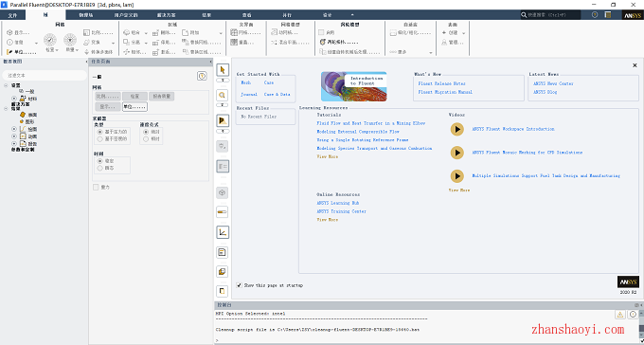The height and width of the screenshot is (345, 644).
Task: Expand the Materials tree node
Action: (x=14, y=99)
